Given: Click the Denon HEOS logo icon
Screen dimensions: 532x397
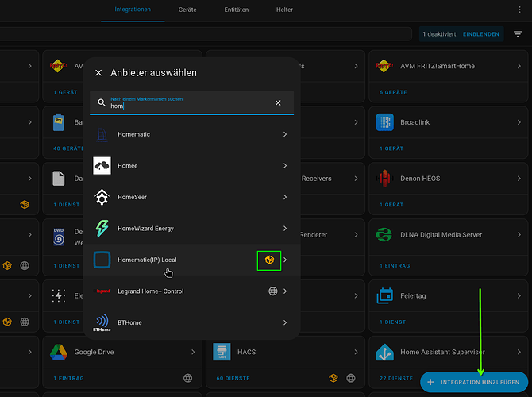Looking at the screenshot, I should pos(385,178).
